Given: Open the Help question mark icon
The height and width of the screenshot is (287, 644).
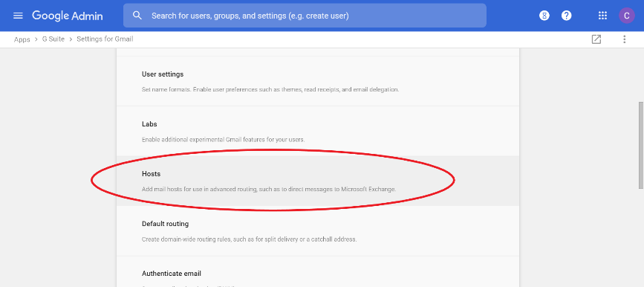Looking at the screenshot, I should coord(566,16).
